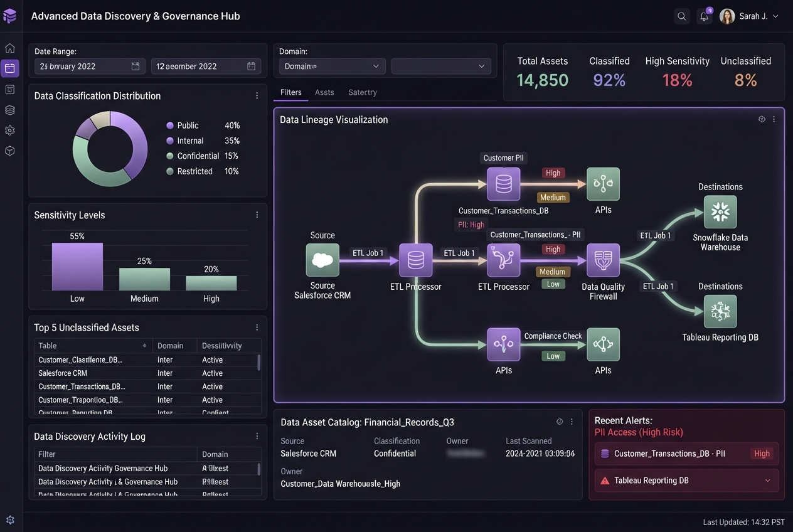Screen dimensions: 793x532
Task: Click Sarah J. profile avatar
Action: pyautogui.click(x=727, y=16)
